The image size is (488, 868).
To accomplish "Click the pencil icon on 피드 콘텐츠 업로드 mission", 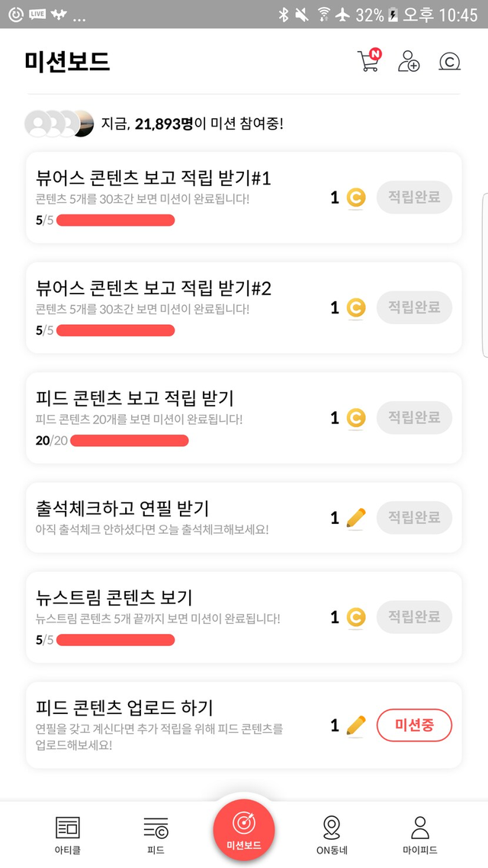I will point(355,725).
